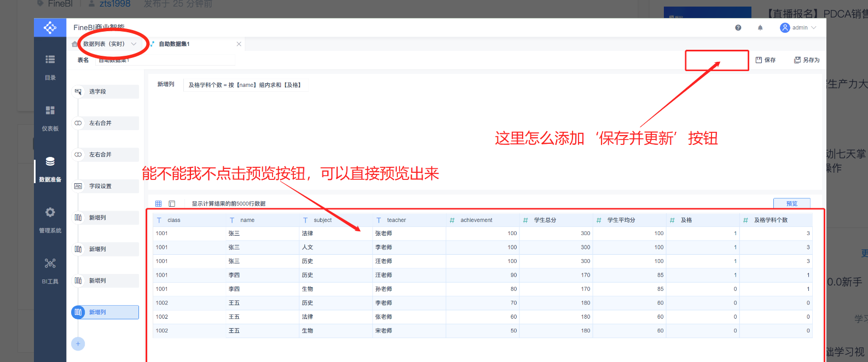
Task: Click the home icon beside 数据列表
Action: tap(74, 44)
